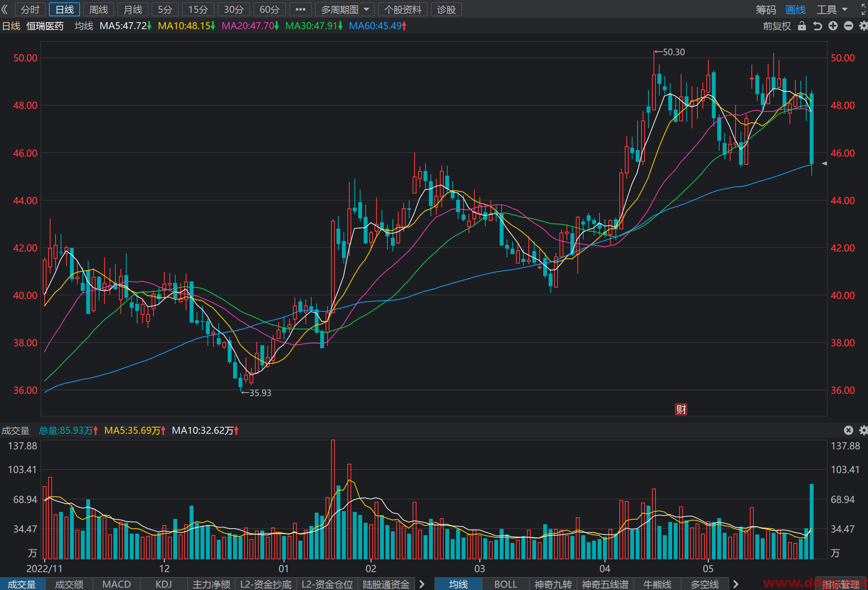Toggle the 前复权 price adjustment mode
This screenshot has height=590, width=868.
point(777,26)
